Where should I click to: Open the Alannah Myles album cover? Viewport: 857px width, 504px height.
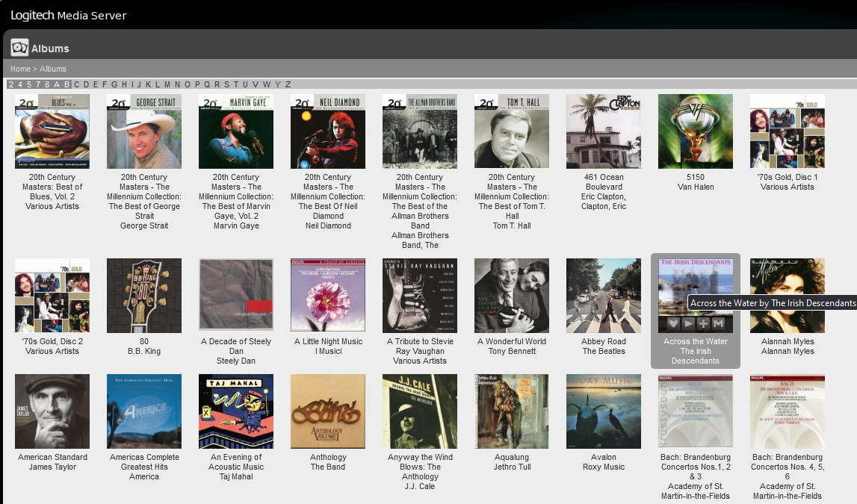(787, 296)
